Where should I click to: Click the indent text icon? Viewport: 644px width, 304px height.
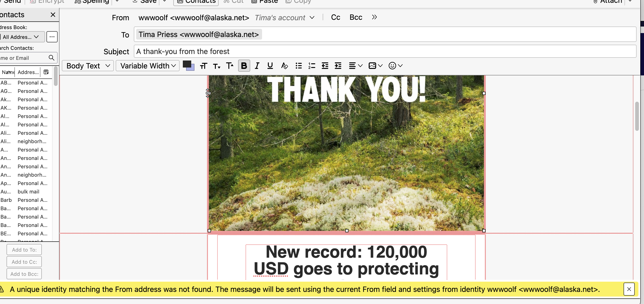(x=338, y=66)
